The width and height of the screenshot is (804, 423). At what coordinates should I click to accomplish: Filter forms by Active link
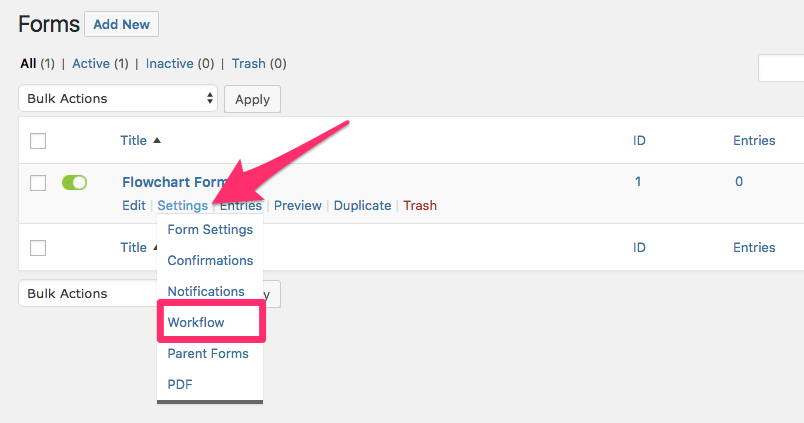pyautogui.click(x=91, y=64)
